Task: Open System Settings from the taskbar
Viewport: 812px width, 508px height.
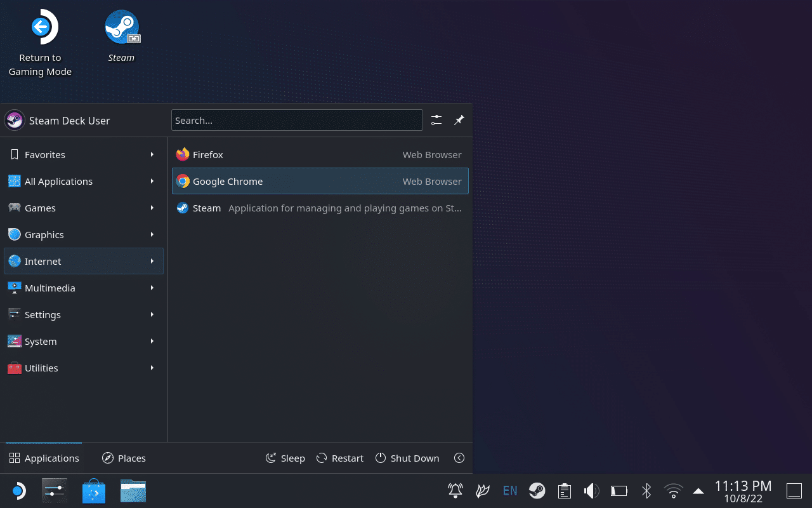Action: (55, 491)
